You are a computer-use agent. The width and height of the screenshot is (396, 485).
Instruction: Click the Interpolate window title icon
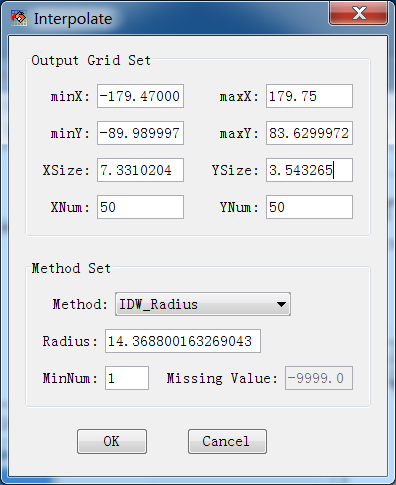tap(19, 18)
